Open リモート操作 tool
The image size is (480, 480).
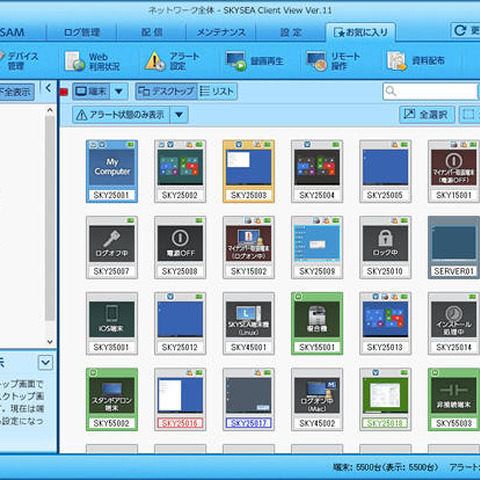pyautogui.click(x=334, y=61)
